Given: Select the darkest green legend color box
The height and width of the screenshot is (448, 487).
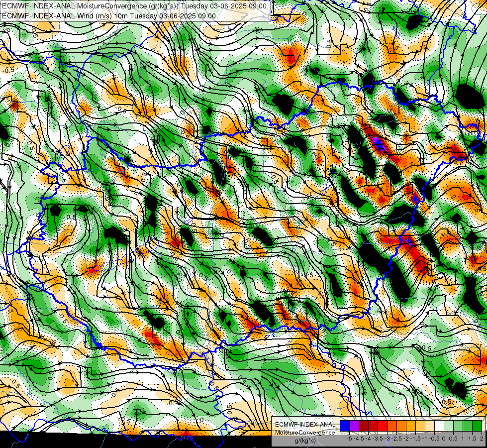Looking at the screenshot, I should pyautogui.click(x=477, y=426).
